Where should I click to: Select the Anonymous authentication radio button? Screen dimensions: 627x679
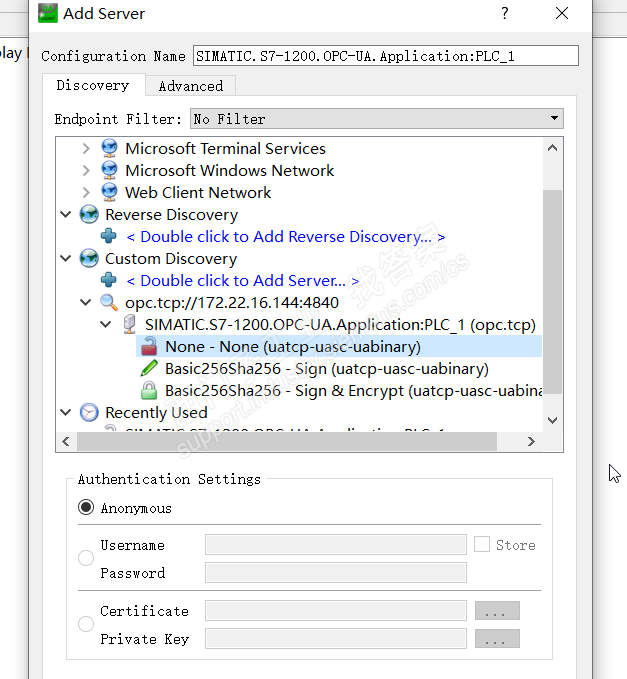[x=86, y=508]
